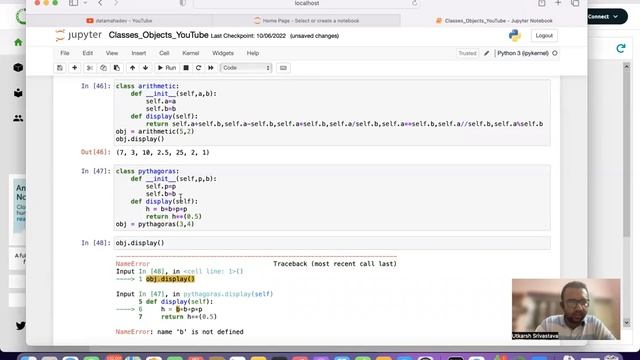This screenshot has width=640, height=360.
Task: Click output text (7, 3, 10, 2.5, 25, 2, 1)
Action: point(163,152)
